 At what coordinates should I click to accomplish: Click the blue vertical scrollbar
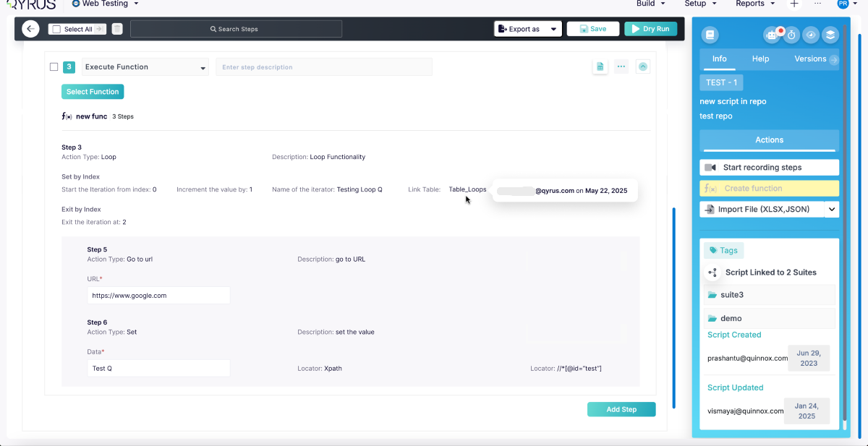(674, 307)
